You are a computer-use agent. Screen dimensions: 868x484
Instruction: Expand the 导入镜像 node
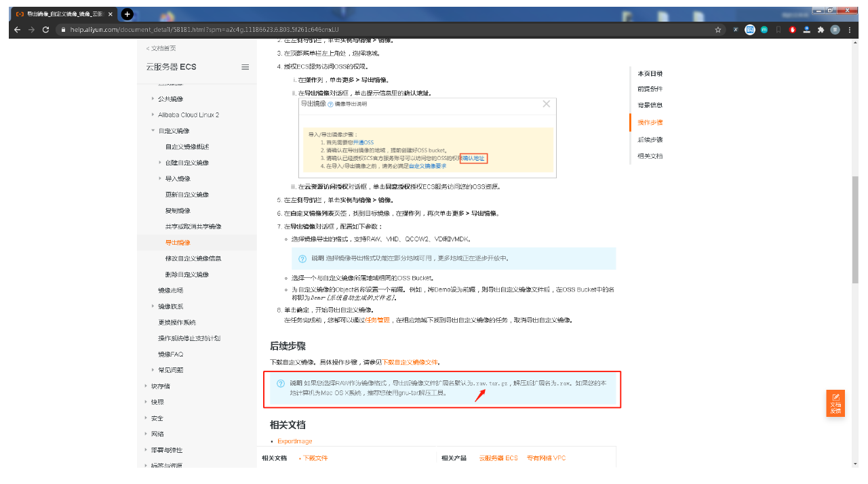(x=161, y=178)
